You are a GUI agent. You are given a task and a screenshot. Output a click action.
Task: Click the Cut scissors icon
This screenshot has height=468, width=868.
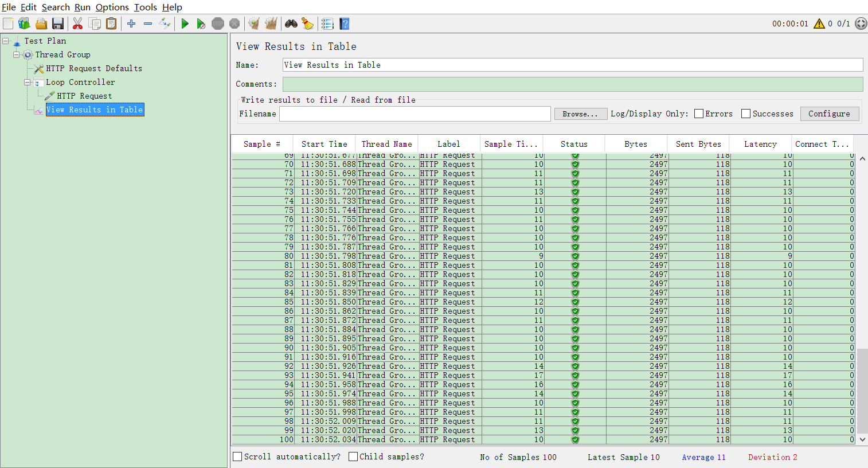(x=78, y=24)
